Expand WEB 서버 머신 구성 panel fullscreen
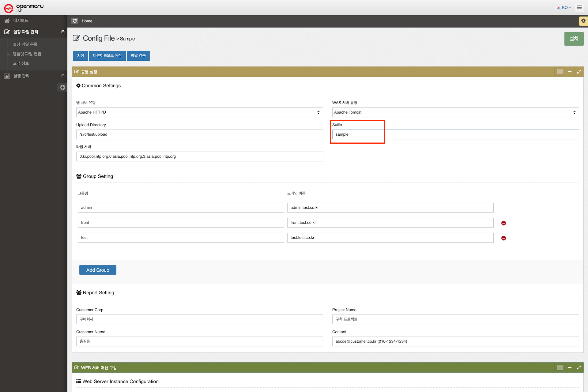588x392 pixels. click(579, 367)
